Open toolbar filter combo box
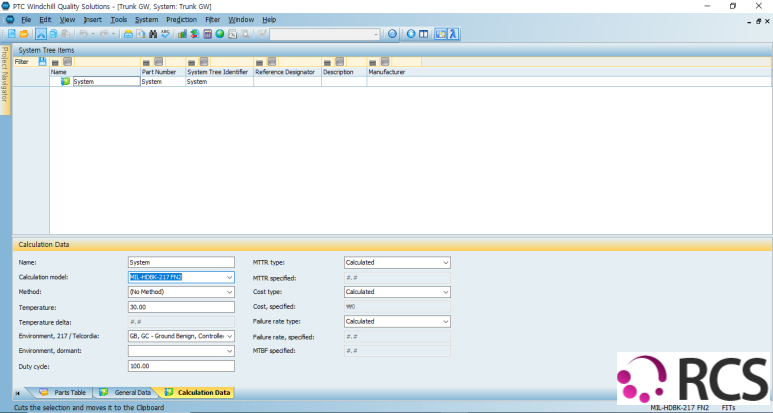Screen dimensions: 773x413 pos(325,34)
